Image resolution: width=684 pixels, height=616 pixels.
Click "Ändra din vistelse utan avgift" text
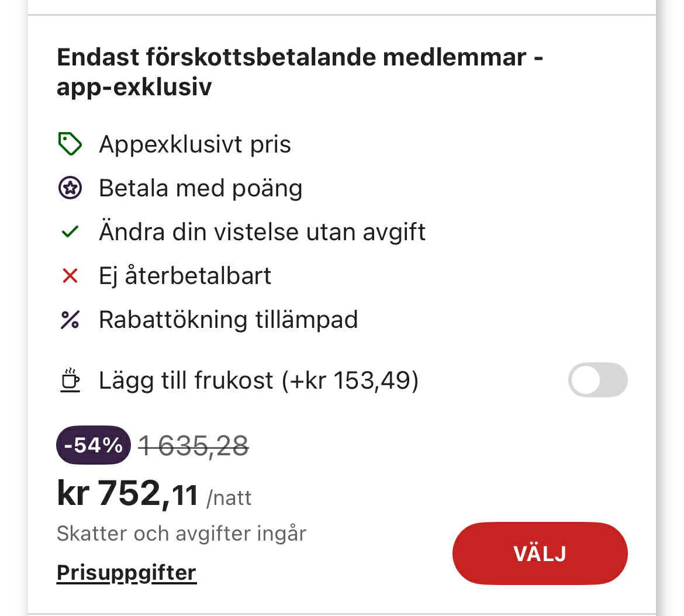tap(262, 232)
